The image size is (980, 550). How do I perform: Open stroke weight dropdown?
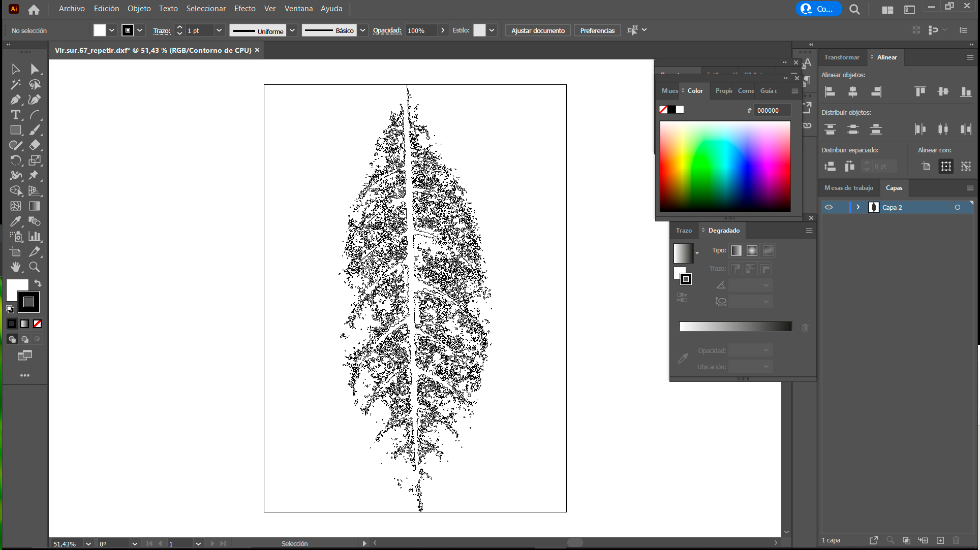pyautogui.click(x=219, y=30)
